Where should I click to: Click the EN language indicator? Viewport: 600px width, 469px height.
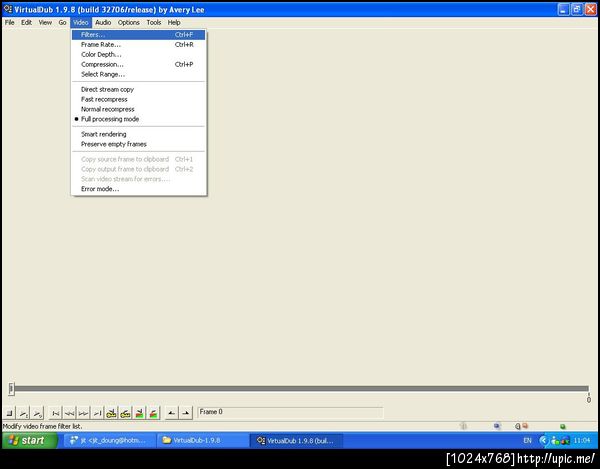(x=527, y=441)
